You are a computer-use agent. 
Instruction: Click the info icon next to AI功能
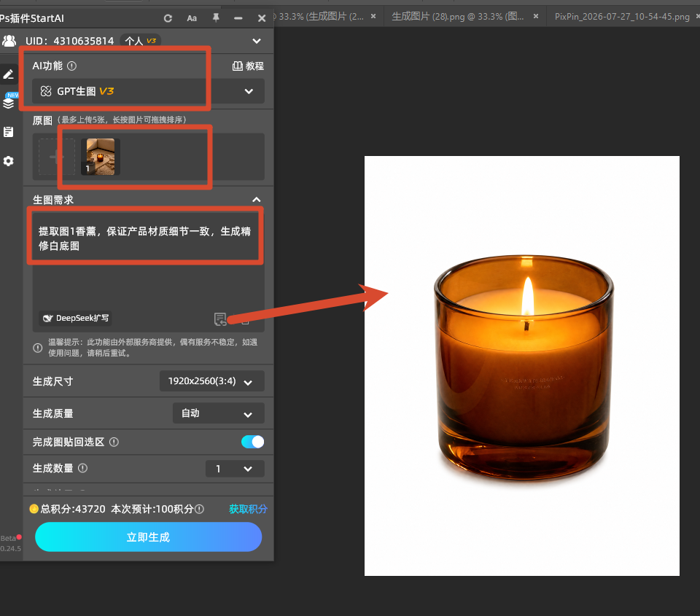coord(72,66)
